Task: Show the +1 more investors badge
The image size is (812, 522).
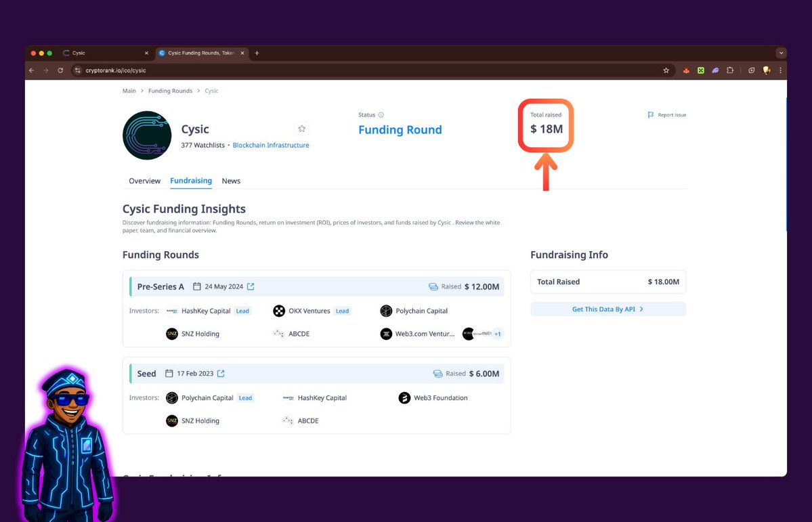Action: [x=498, y=334]
